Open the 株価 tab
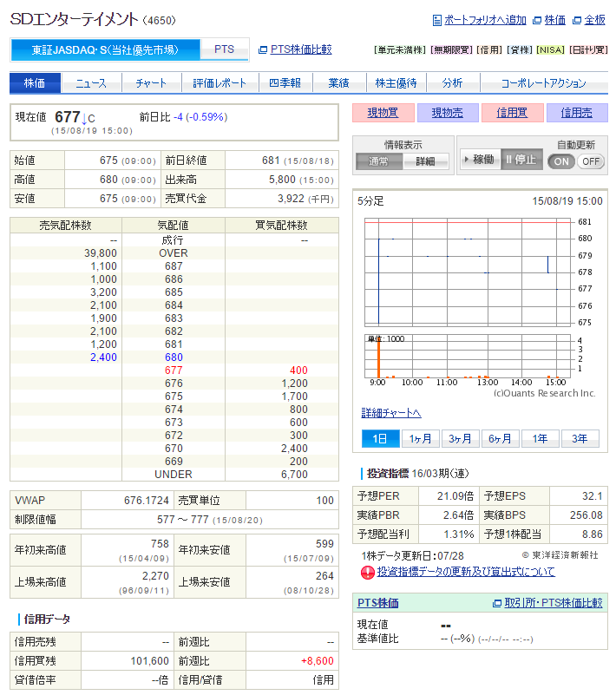The width and height of the screenshot is (616, 695). coord(35,83)
